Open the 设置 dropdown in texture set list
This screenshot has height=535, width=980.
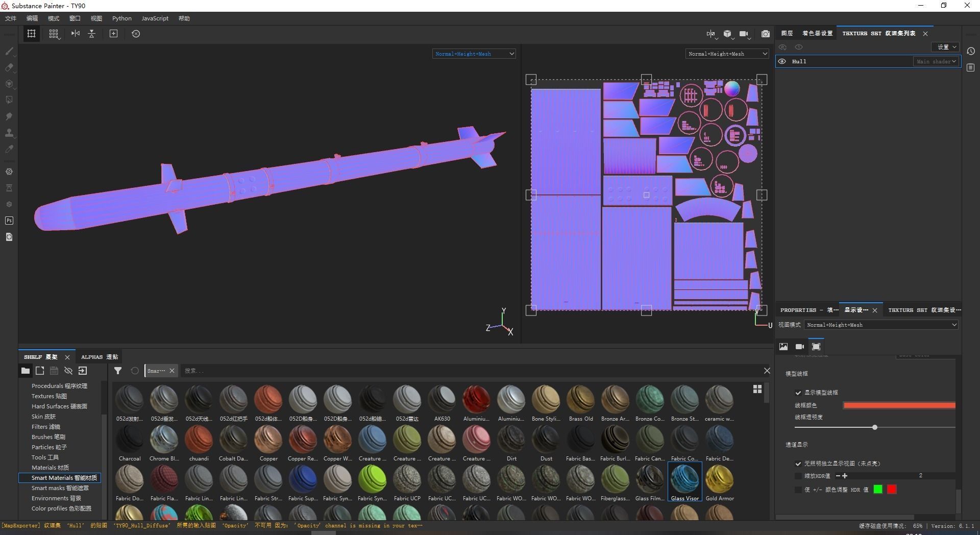click(946, 47)
